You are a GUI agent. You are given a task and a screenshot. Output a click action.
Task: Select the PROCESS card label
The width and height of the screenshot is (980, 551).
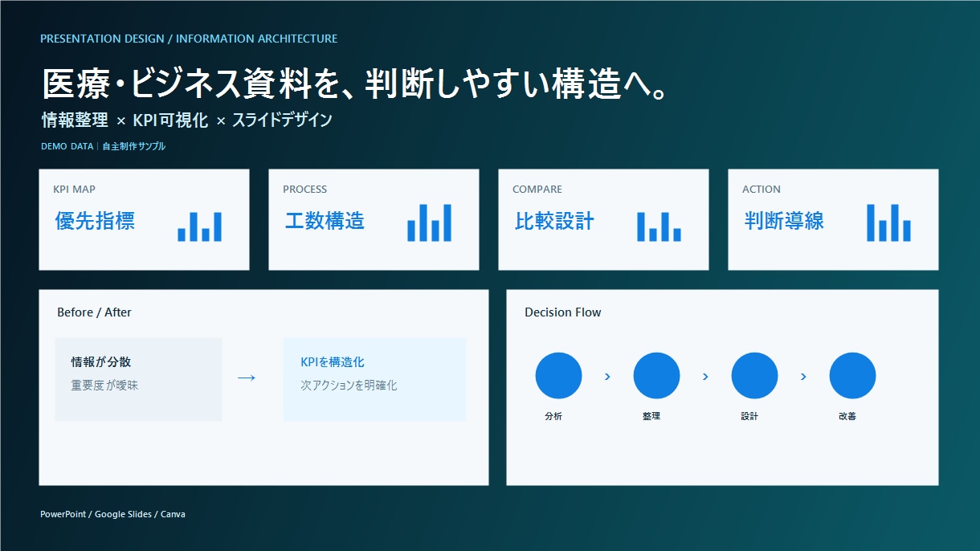tap(304, 190)
